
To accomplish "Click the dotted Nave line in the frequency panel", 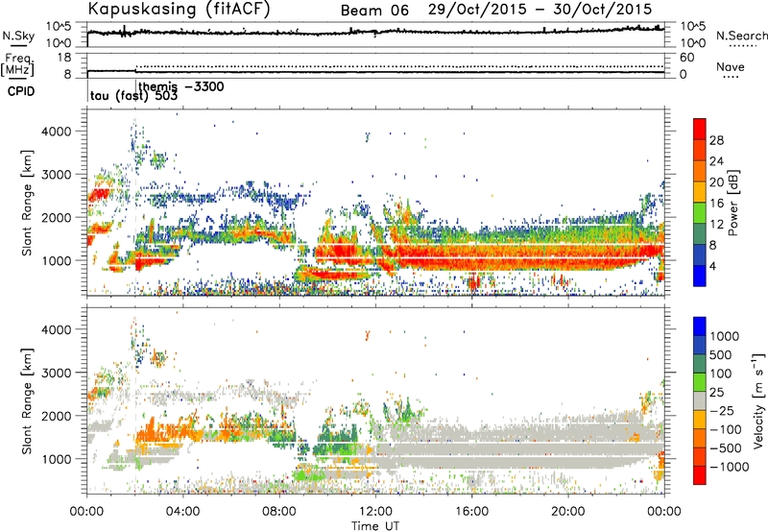I will point(399,66).
